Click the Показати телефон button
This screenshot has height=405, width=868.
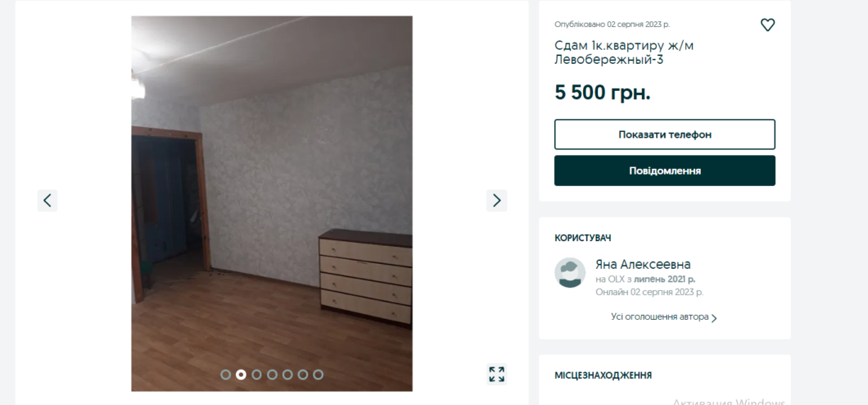point(665,134)
